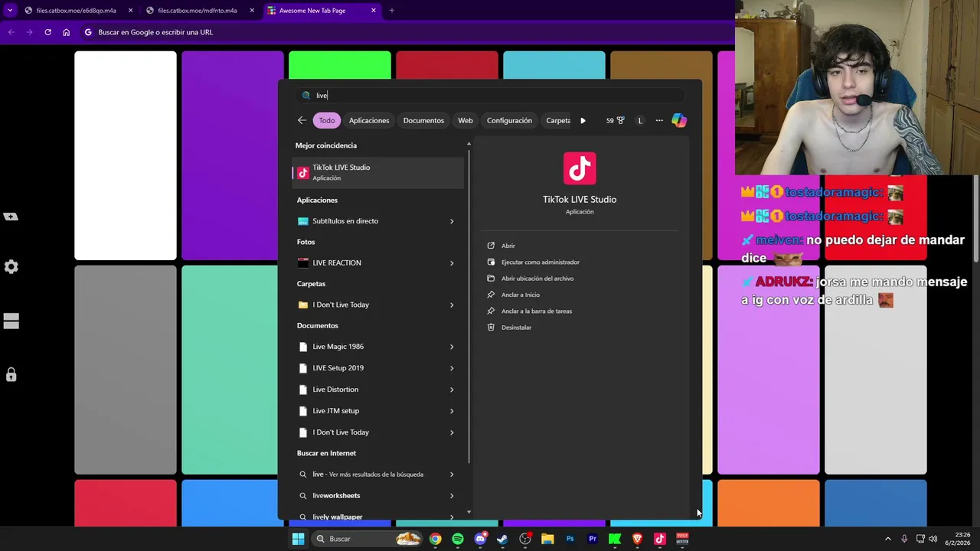Expand Live Magic 1986 document arrow

pos(452,347)
